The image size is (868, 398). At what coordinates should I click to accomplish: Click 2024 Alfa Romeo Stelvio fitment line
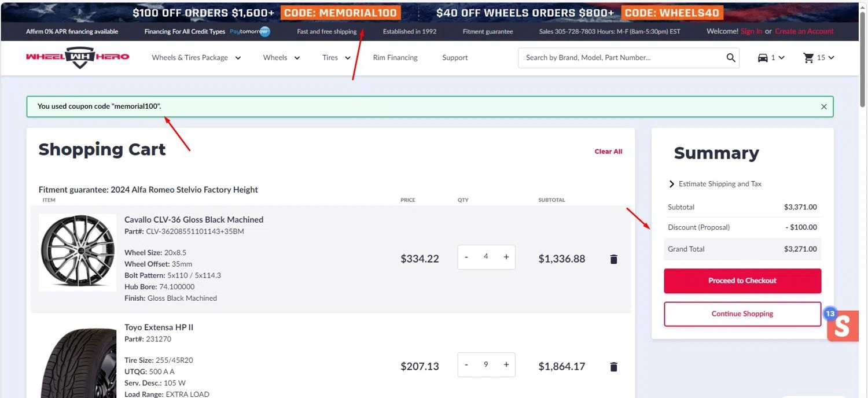pyautogui.click(x=148, y=190)
